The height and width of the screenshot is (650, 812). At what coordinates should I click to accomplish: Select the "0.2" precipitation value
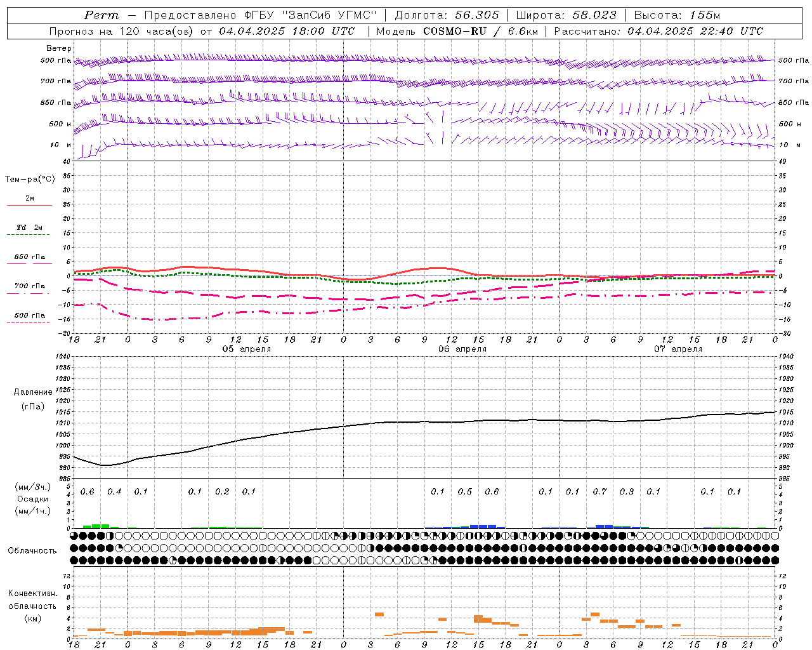coord(222,492)
